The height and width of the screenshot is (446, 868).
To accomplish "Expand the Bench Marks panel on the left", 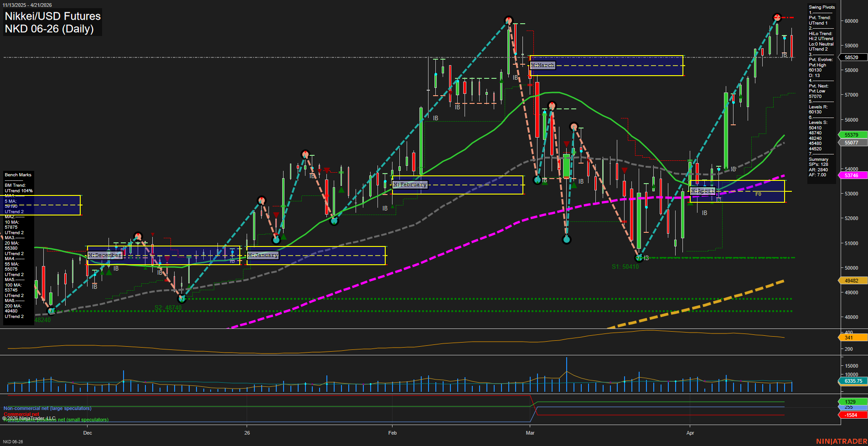I will [18, 174].
